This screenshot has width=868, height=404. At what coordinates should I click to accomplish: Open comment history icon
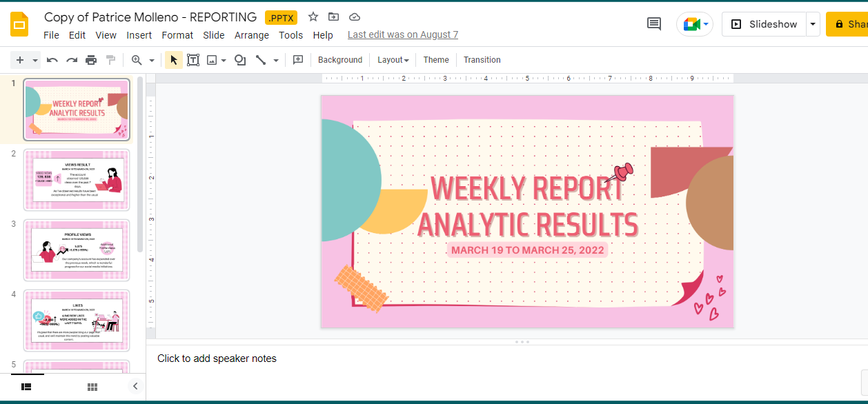click(654, 24)
